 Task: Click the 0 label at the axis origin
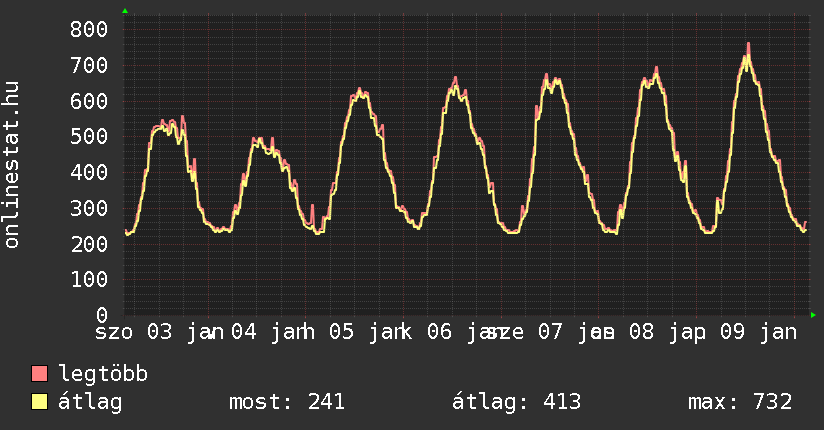101,315
